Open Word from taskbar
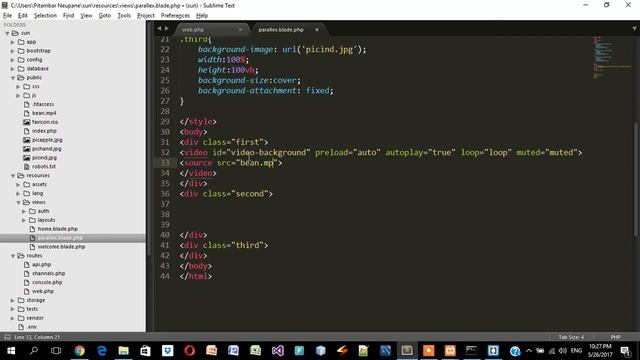 (x=233, y=351)
